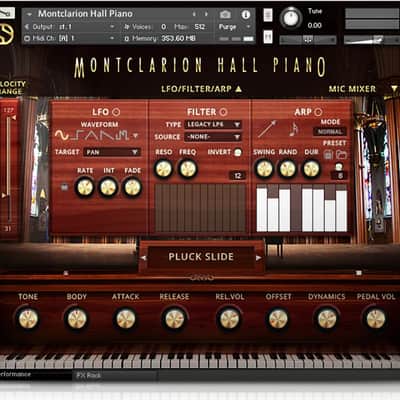Toggle the upper button next to Tune
Screen dimensions: 400x400
[x=268, y=15]
